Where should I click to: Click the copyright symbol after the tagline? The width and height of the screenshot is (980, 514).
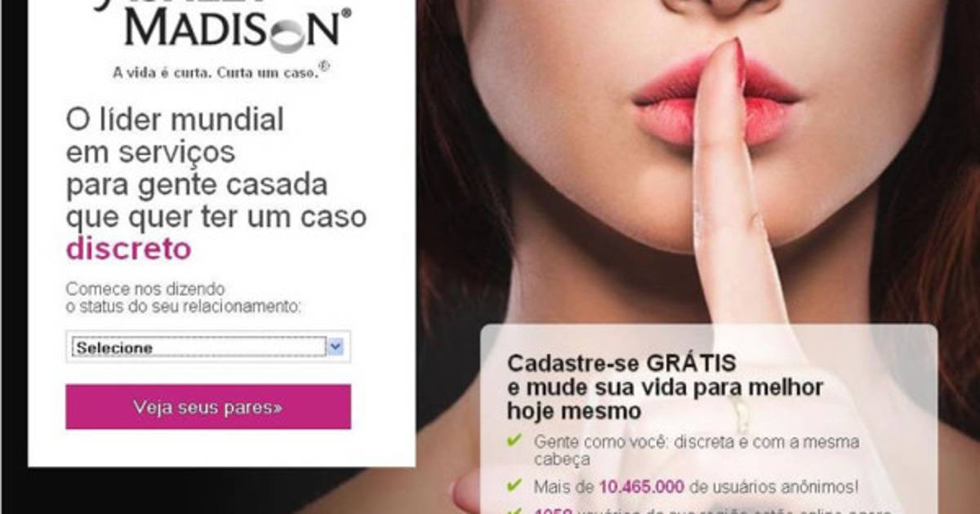coord(323,69)
